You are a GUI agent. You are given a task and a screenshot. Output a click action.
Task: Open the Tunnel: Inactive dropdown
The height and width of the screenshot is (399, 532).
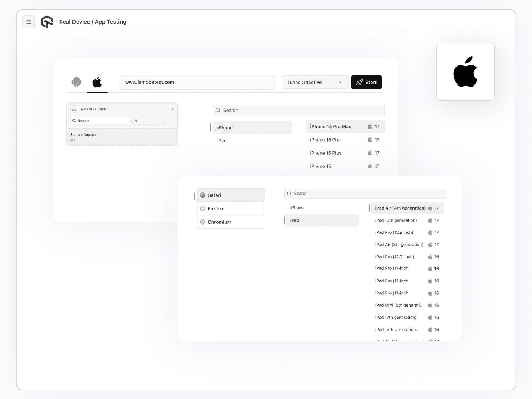pyautogui.click(x=315, y=82)
